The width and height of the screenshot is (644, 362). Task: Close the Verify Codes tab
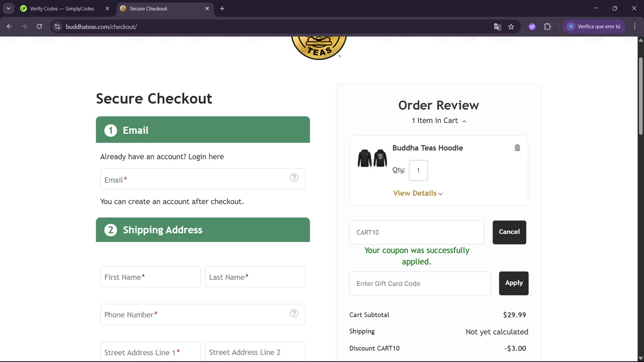click(107, 9)
